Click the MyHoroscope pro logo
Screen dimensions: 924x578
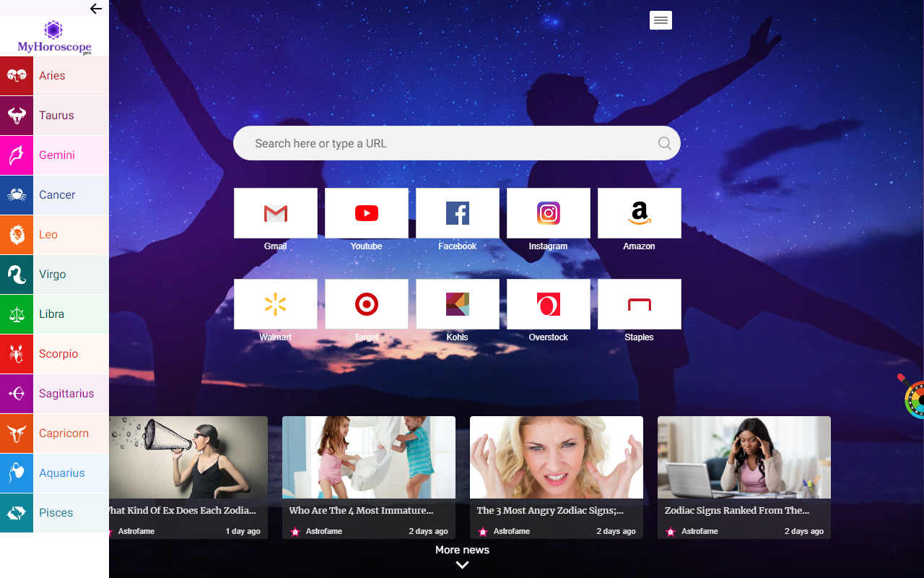pyautogui.click(x=54, y=38)
